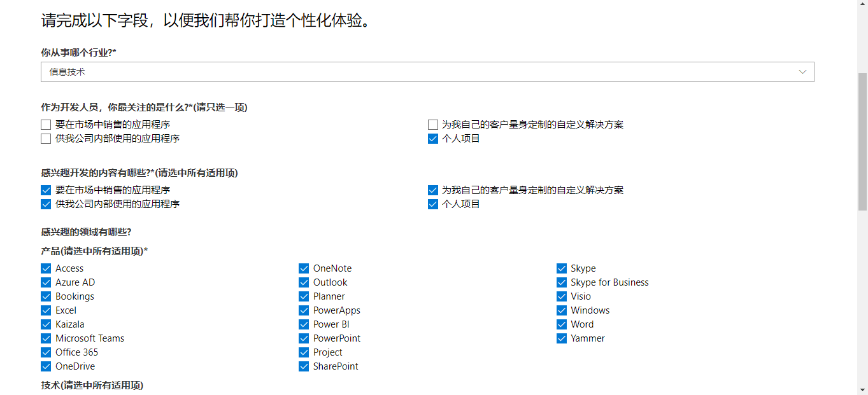Check 供我公司内部使用的应用程序 under developer focus question
This screenshot has height=395, width=868.
tap(46, 139)
